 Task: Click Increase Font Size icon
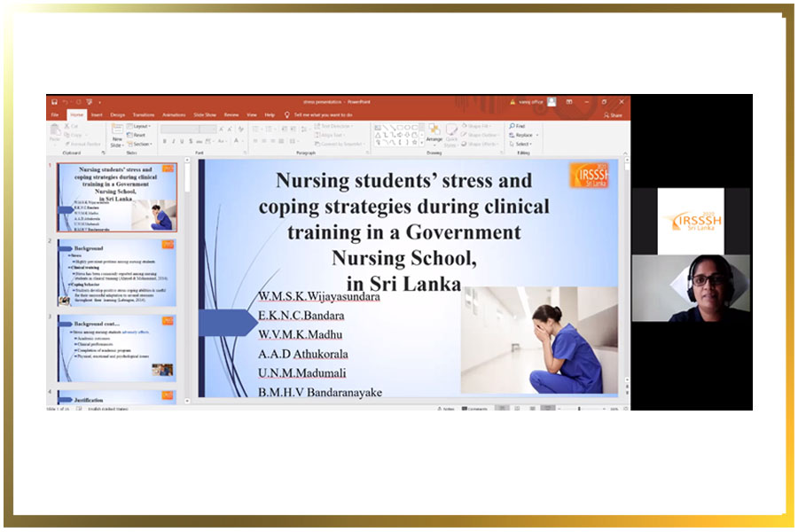coord(222,129)
